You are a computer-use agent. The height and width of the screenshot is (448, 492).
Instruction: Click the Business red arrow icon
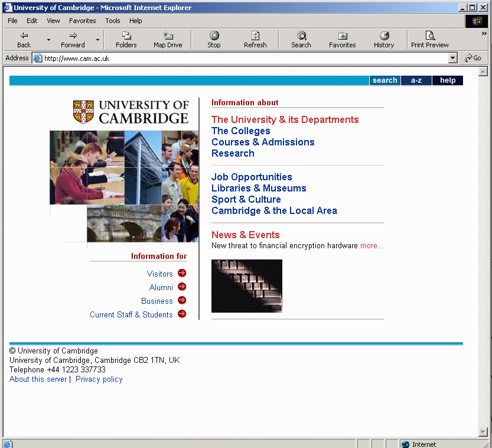[182, 300]
